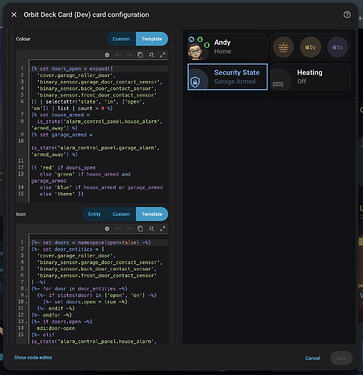Select Custom mode for Icon
363x375 pixels.
(x=121, y=214)
